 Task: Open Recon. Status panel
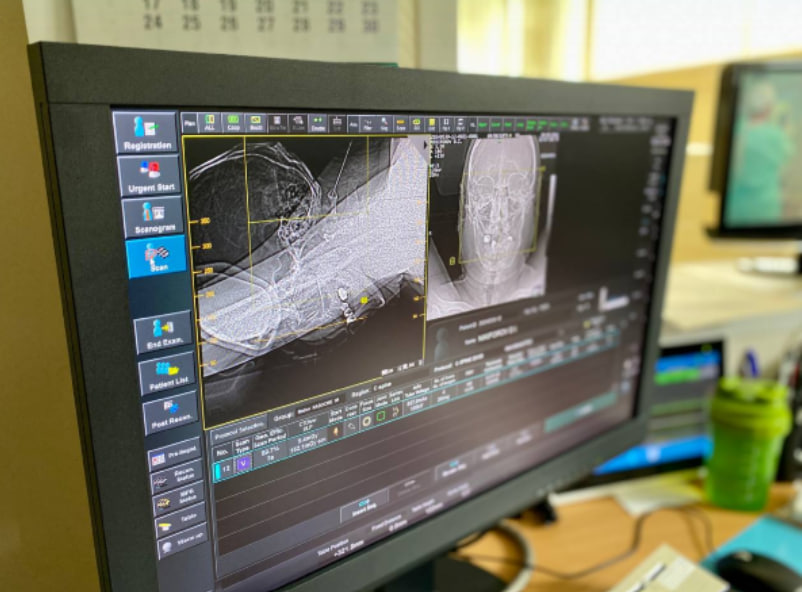tap(179, 477)
